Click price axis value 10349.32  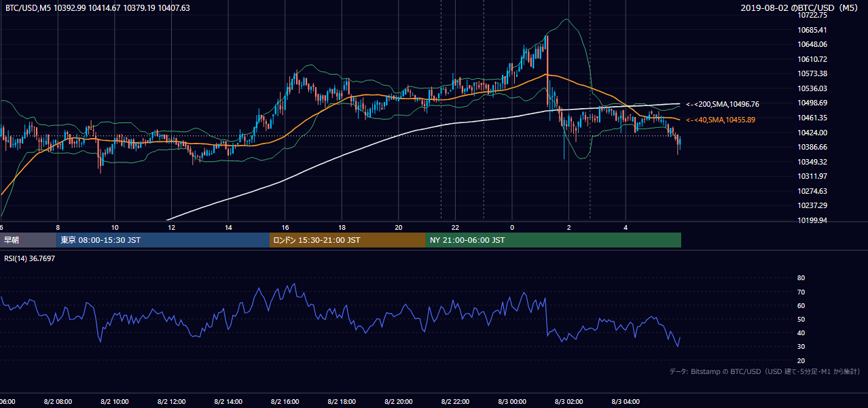pos(813,162)
